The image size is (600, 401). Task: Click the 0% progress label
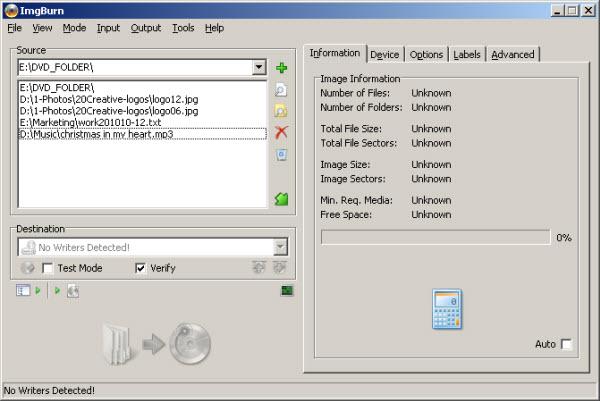click(x=564, y=238)
